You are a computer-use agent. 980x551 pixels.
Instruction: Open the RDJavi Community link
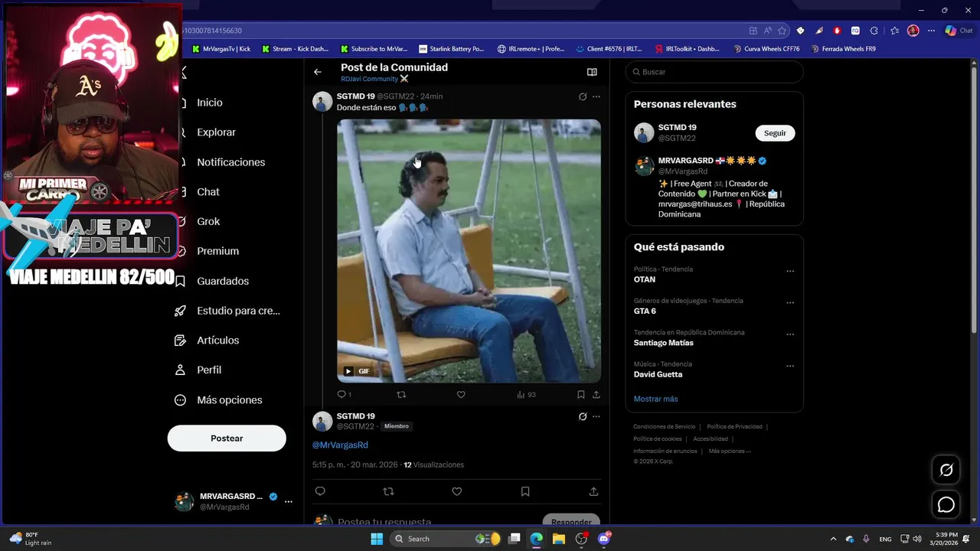tap(374, 79)
